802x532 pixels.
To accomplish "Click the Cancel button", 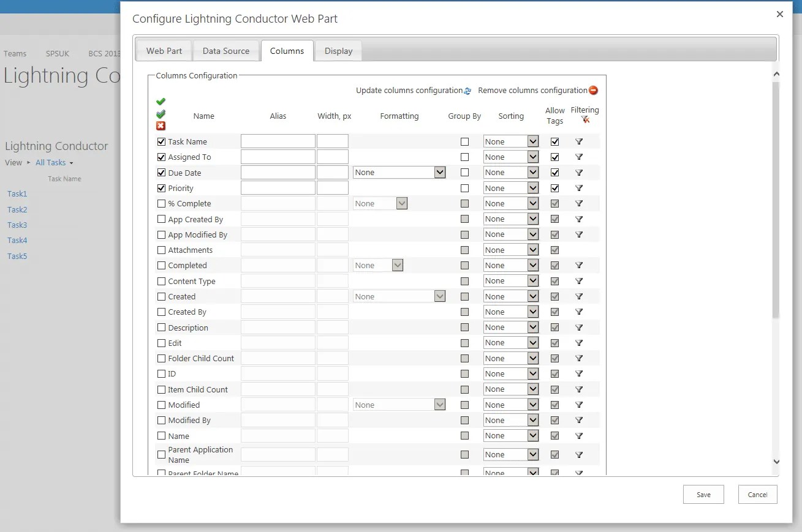I will pos(758,495).
